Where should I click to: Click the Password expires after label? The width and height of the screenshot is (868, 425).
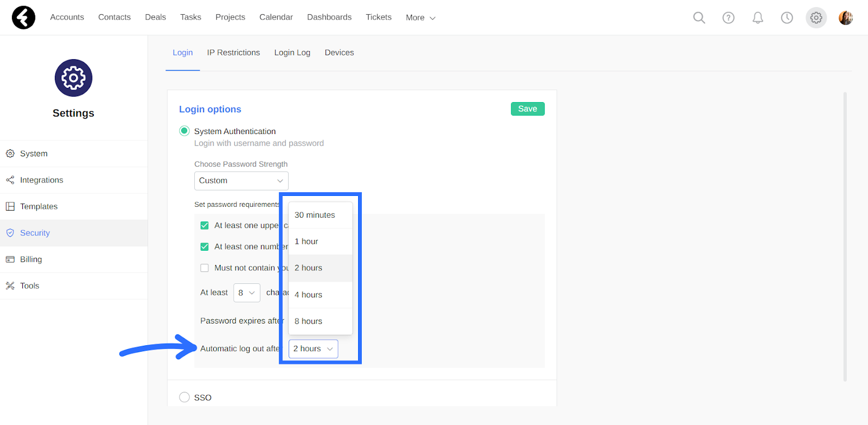[x=242, y=321]
